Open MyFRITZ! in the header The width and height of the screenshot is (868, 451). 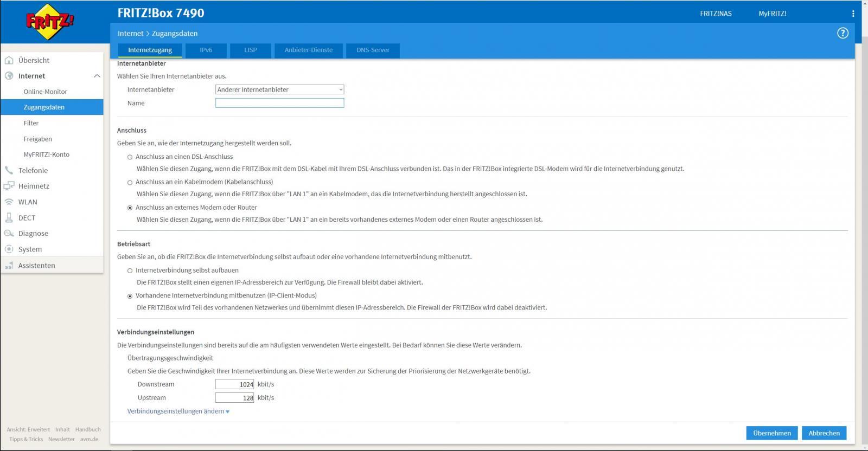click(772, 14)
